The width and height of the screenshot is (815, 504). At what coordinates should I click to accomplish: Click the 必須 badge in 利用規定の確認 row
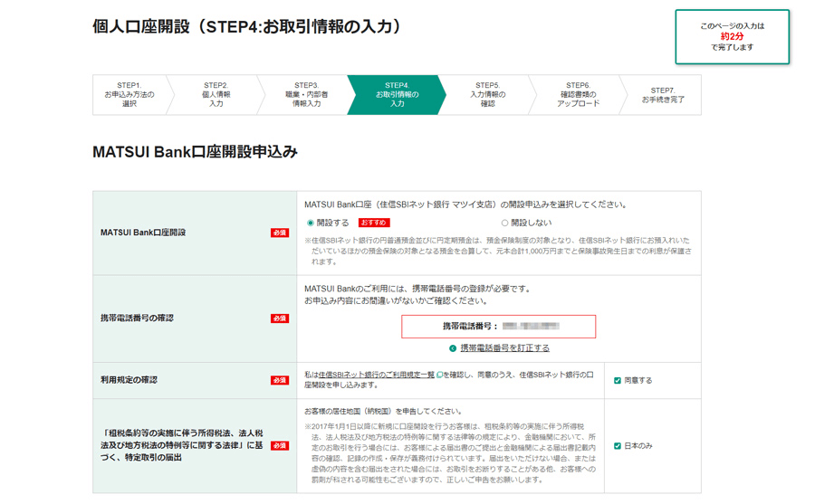(x=280, y=380)
